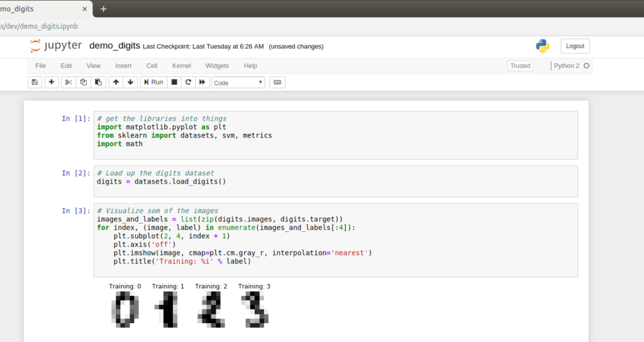Open a new browser tab
The width and height of the screenshot is (644, 342).
pyautogui.click(x=104, y=9)
